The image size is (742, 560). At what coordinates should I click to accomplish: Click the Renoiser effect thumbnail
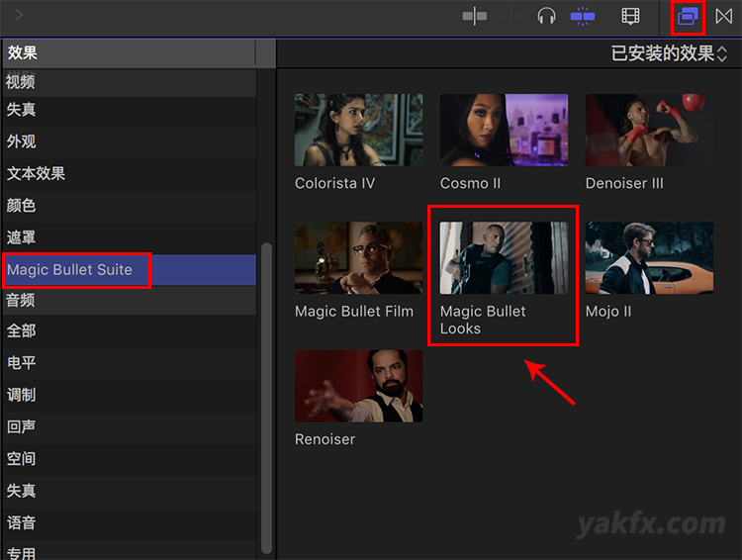click(x=358, y=386)
